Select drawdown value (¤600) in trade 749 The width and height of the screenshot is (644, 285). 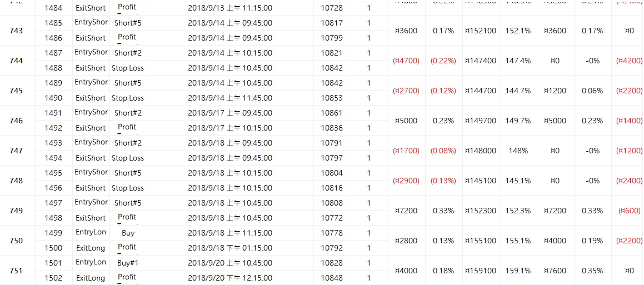click(x=629, y=211)
